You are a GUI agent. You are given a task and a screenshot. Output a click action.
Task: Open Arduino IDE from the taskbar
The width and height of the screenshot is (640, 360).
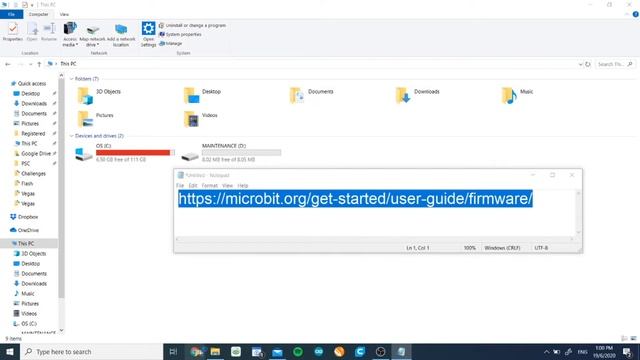[x=319, y=351]
